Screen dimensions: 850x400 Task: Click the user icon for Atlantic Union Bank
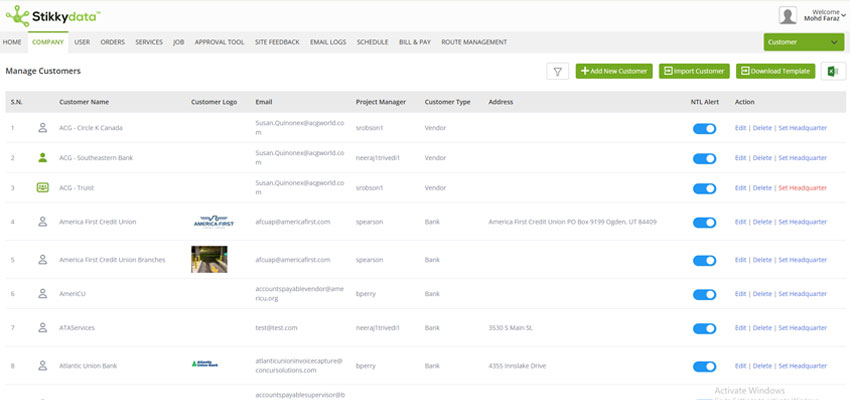click(42, 366)
